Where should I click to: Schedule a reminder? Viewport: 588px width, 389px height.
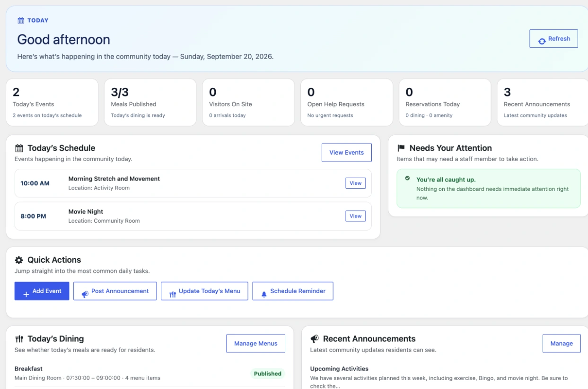[x=293, y=291]
